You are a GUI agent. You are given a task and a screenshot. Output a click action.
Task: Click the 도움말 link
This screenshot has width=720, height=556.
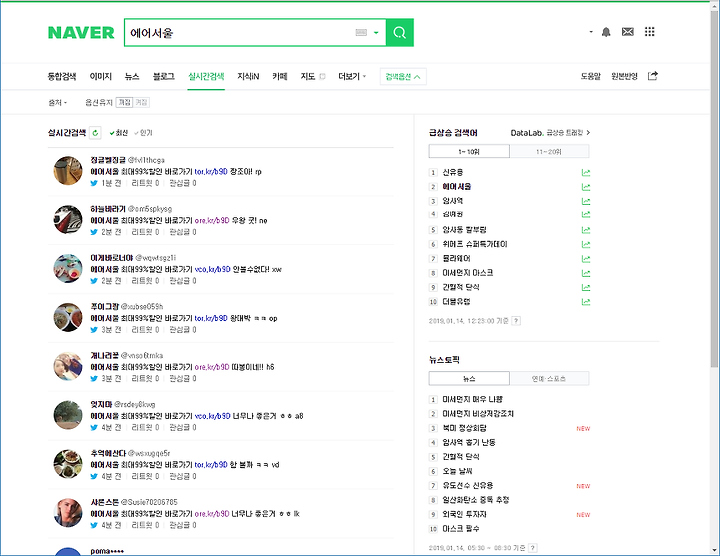(591, 76)
